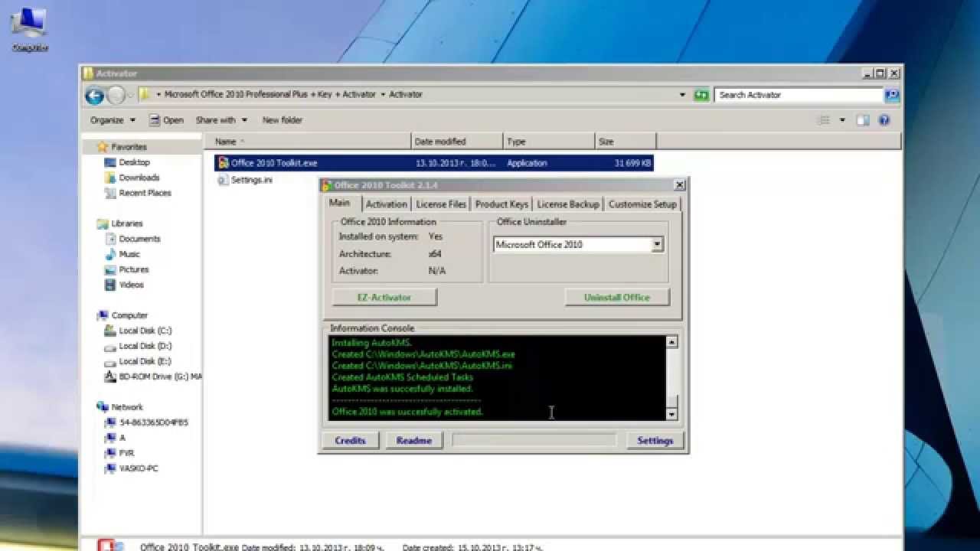Open the Organize dropdown menu
This screenshot has width=980, height=551.
[113, 120]
